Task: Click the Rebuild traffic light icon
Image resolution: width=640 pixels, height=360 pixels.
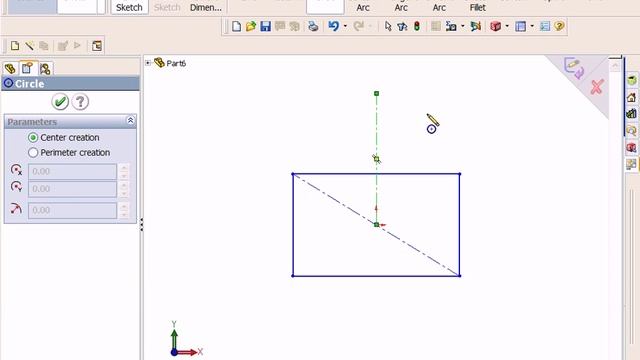Action: [x=417, y=27]
